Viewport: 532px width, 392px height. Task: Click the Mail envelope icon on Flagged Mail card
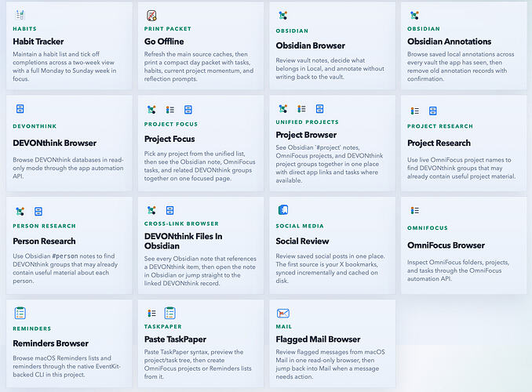pos(283,314)
